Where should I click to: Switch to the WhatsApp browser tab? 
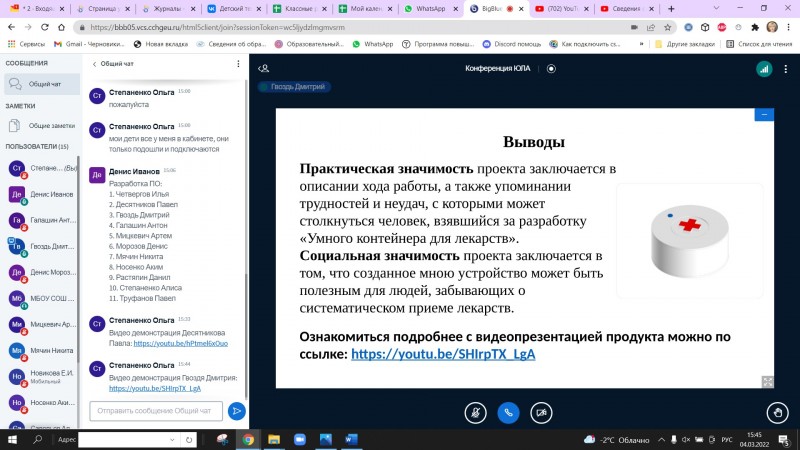click(430, 8)
